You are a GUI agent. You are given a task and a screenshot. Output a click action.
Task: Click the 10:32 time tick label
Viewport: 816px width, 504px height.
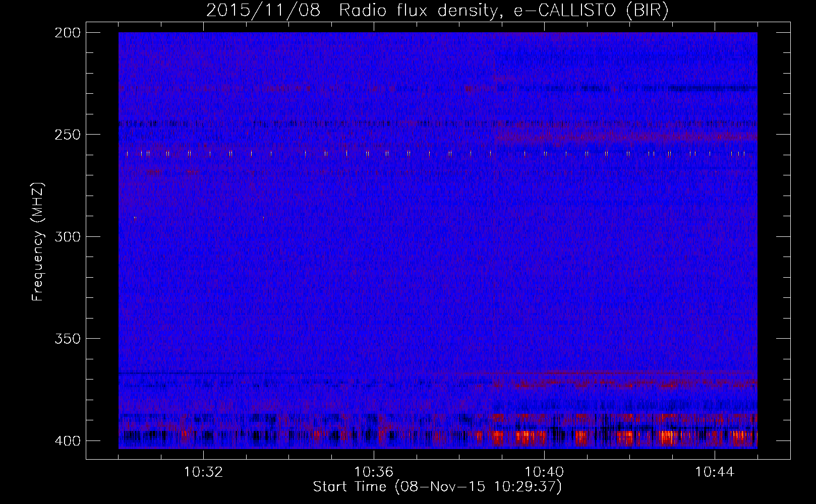(203, 472)
